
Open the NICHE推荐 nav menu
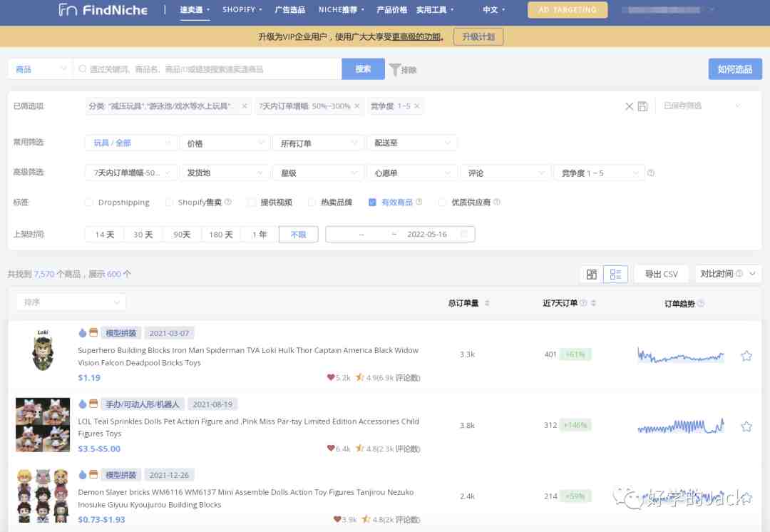[342, 10]
